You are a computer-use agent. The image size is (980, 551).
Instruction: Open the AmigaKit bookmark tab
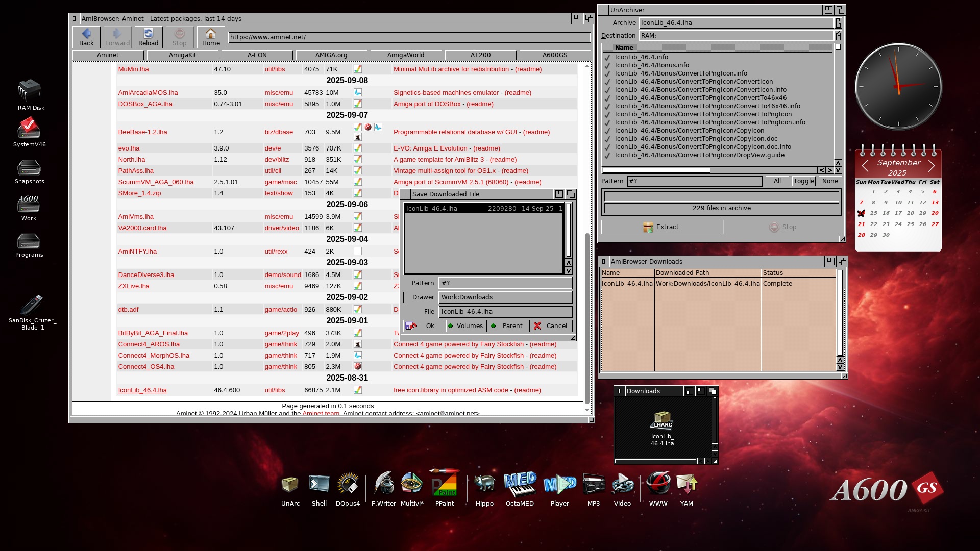182,55
